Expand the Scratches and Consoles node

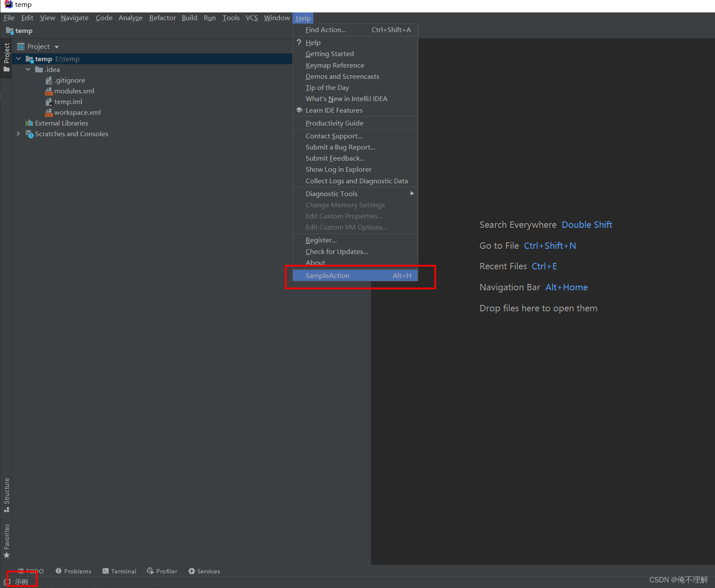click(x=18, y=134)
